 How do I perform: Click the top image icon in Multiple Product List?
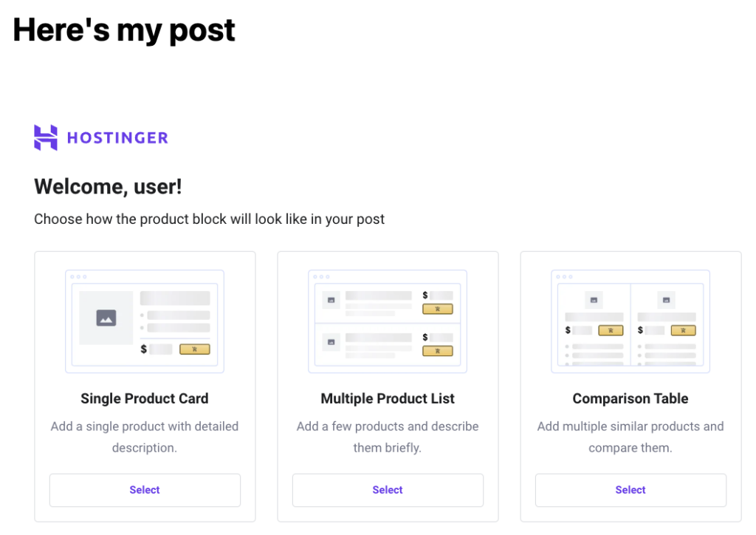point(331,299)
